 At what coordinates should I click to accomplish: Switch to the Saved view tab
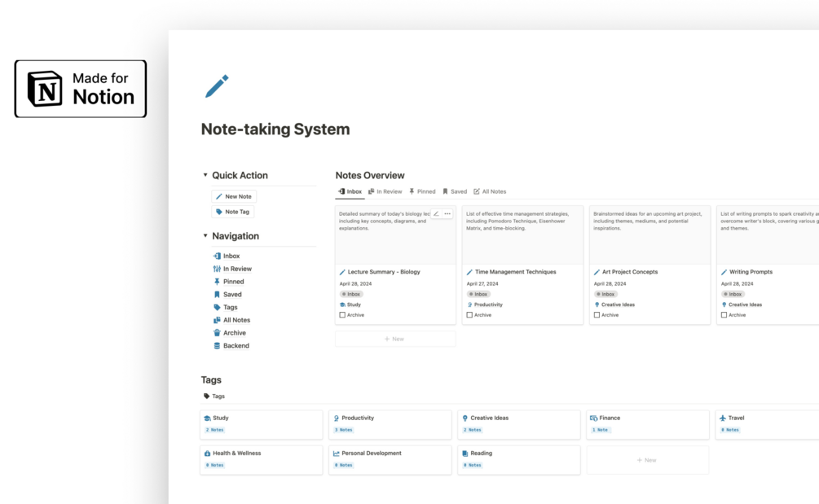point(455,191)
